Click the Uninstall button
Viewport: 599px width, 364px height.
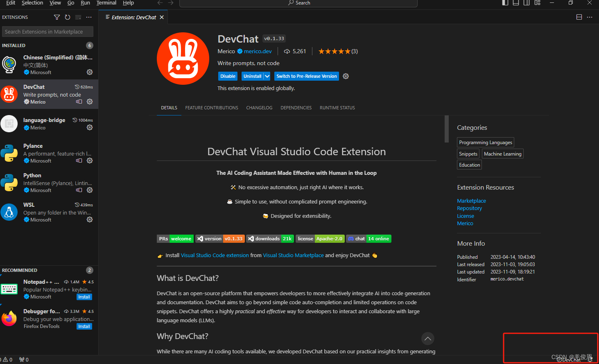[252, 76]
